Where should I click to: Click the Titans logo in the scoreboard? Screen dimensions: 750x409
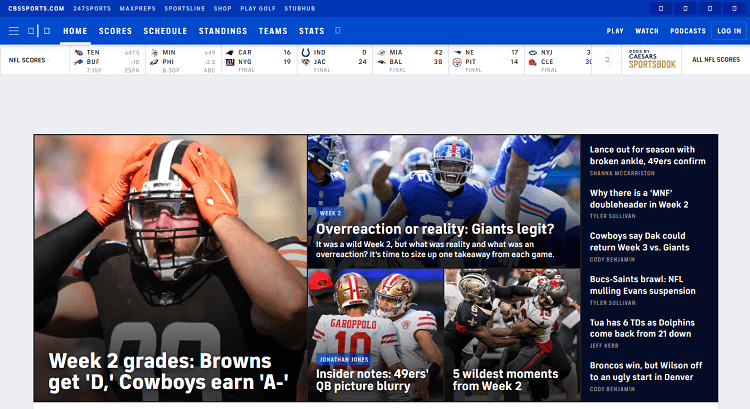(78, 51)
